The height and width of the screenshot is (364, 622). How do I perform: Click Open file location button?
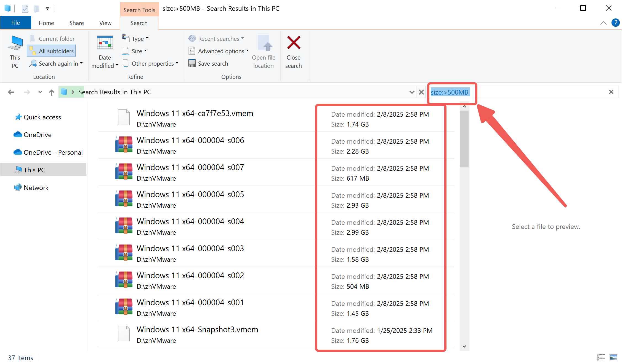(264, 52)
